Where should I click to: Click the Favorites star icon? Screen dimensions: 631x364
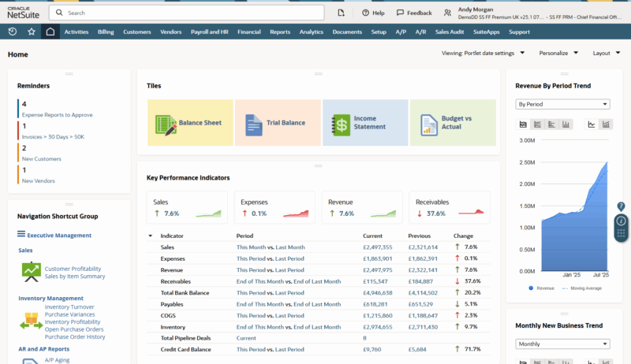pos(32,32)
